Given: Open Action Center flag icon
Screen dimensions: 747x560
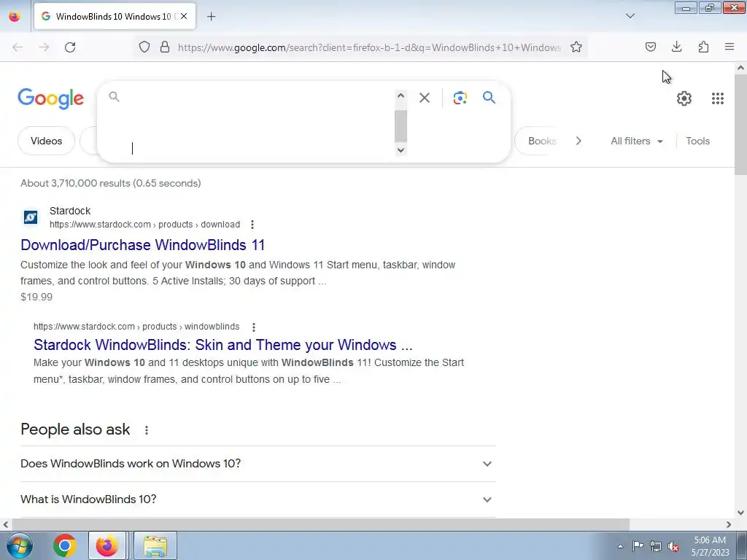Looking at the screenshot, I should coord(638,546).
